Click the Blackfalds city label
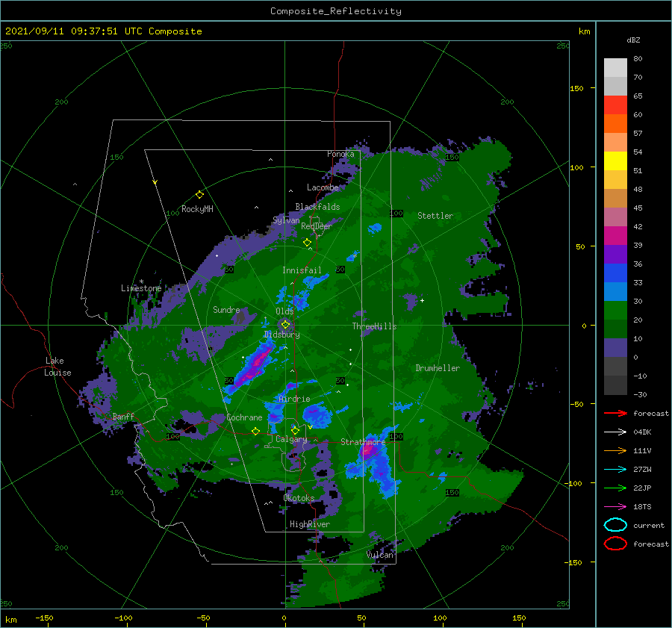Image resolution: width=672 pixels, height=628 pixels. pos(317,207)
